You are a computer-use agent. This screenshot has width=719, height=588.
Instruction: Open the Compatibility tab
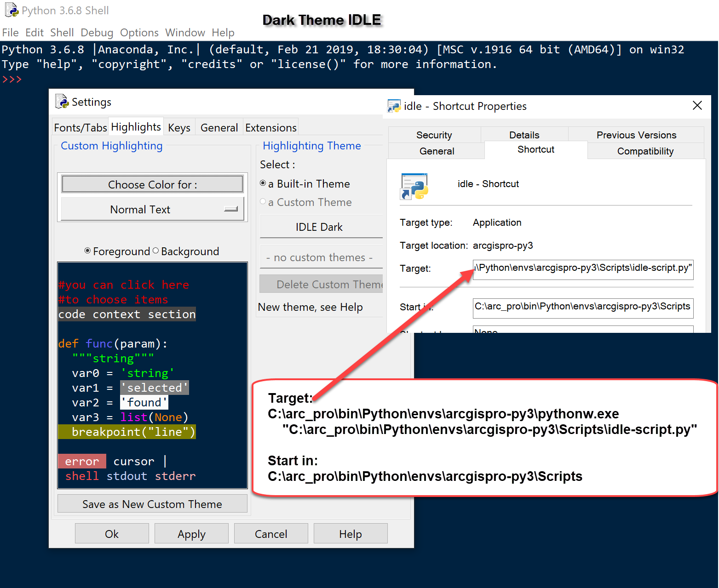[x=645, y=151]
